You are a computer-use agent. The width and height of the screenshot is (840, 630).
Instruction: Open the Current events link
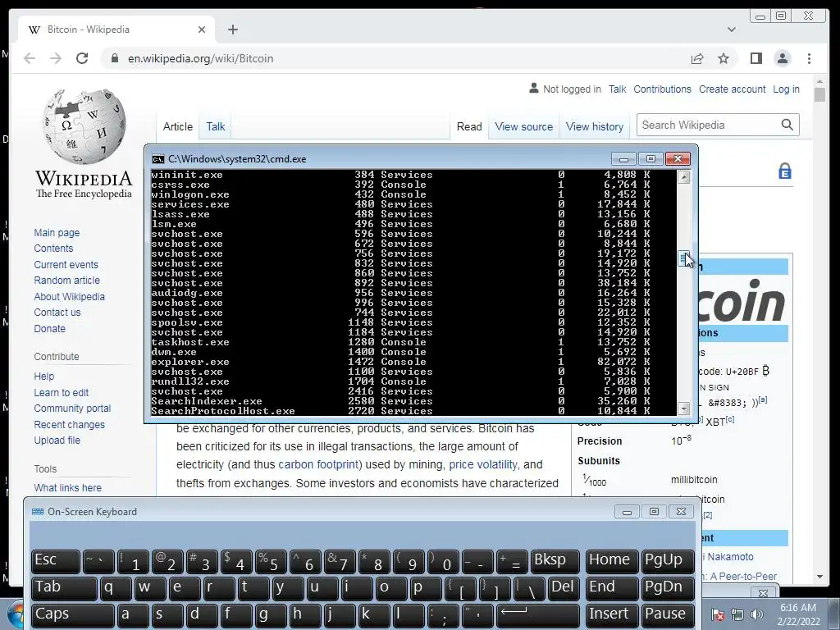(66, 265)
